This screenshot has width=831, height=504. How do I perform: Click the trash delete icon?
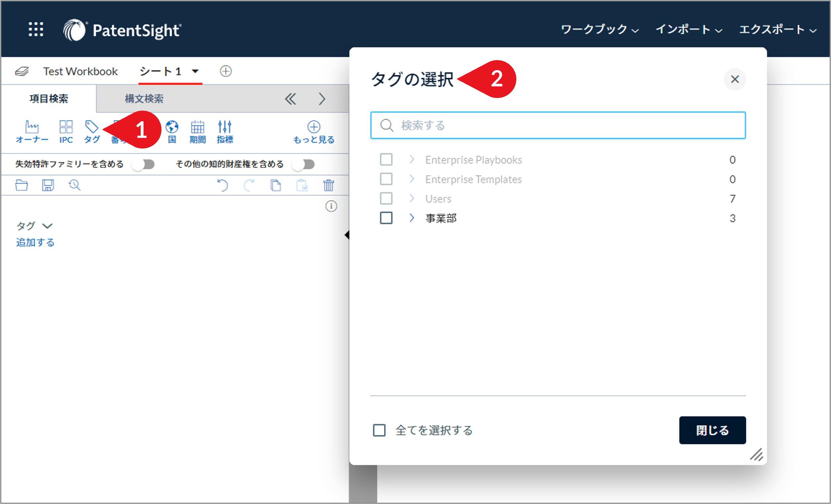coord(329,185)
